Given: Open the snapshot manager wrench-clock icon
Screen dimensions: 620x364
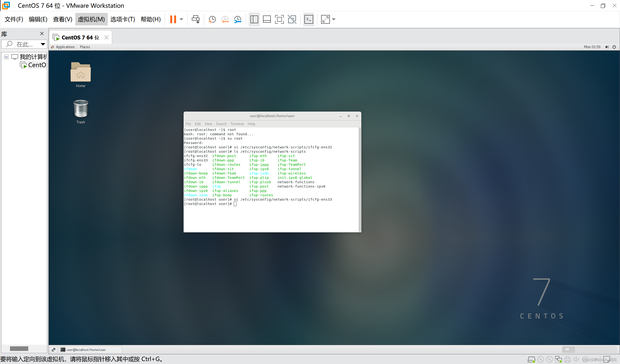Looking at the screenshot, I should 238,19.
